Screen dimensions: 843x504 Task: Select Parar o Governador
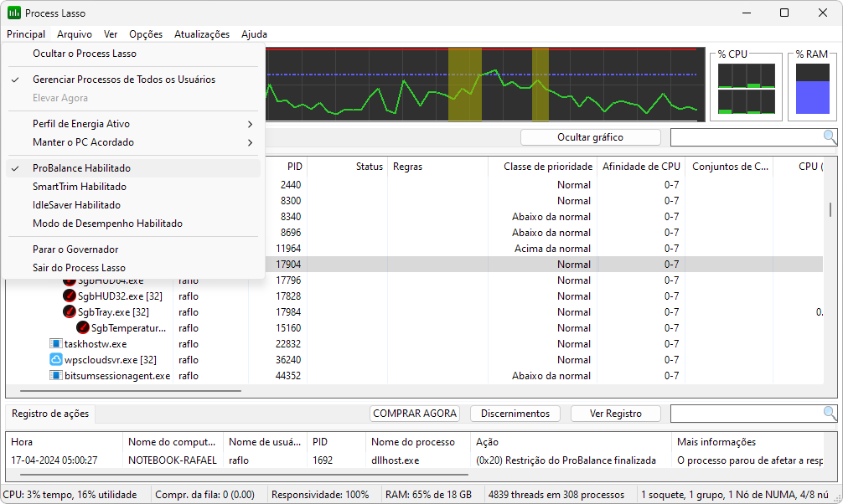tap(133, 249)
